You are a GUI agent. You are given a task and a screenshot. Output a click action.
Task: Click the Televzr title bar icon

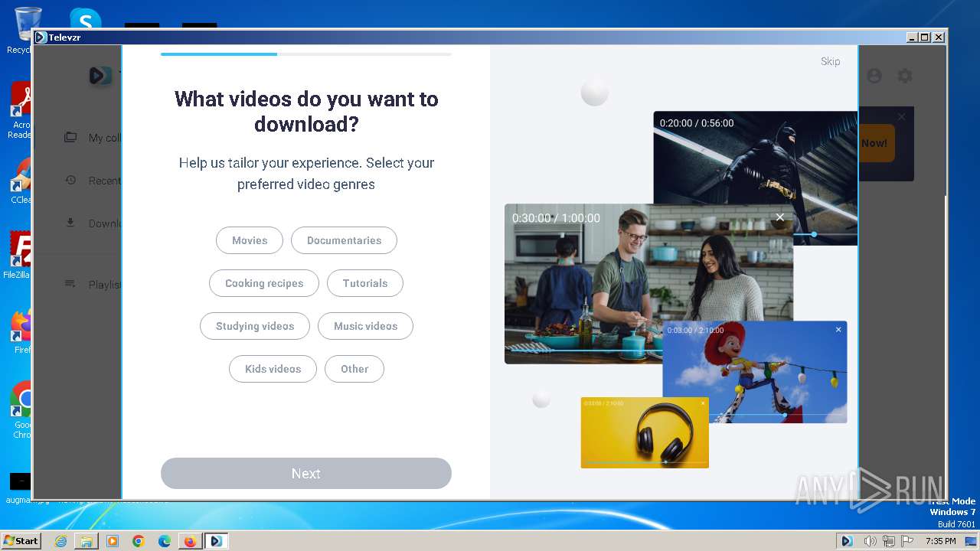(41, 37)
